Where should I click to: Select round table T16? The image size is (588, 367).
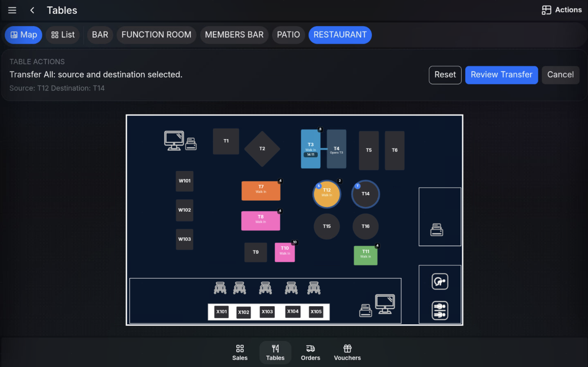365,226
